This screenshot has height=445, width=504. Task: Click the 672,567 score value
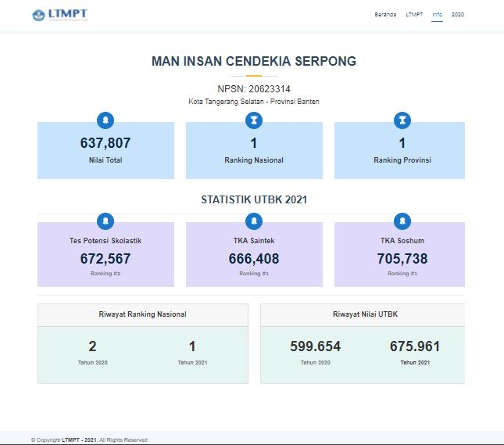click(x=105, y=259)
